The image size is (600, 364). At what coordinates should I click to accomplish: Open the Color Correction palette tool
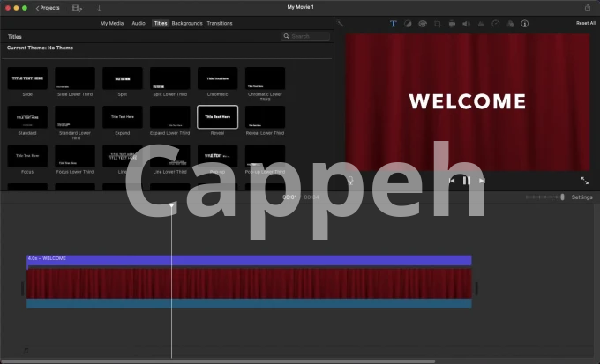423,24
